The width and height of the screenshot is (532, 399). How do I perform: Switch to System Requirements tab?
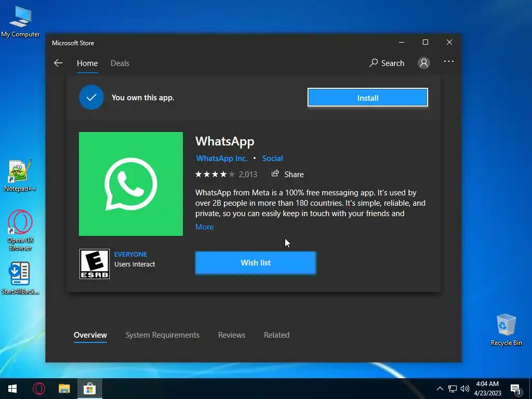point(163,335)
